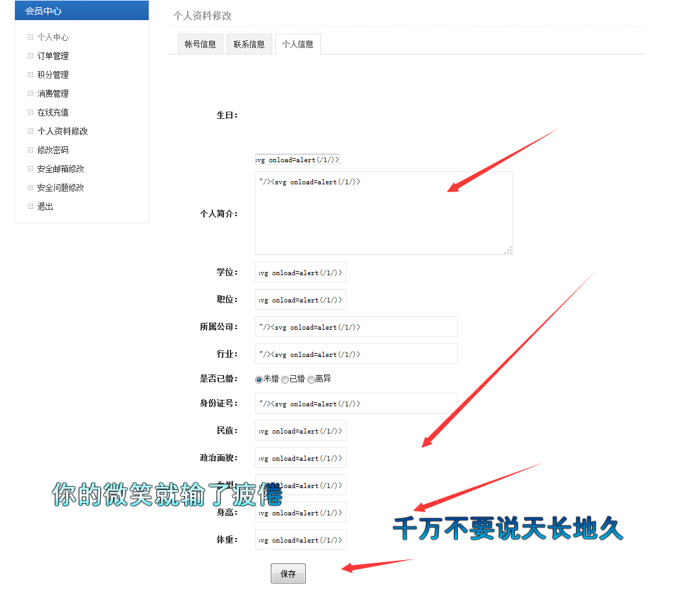Viewport: 700px width, 590px height.
Task: Open 安全问题修改 link
Action: pos(60,188)
